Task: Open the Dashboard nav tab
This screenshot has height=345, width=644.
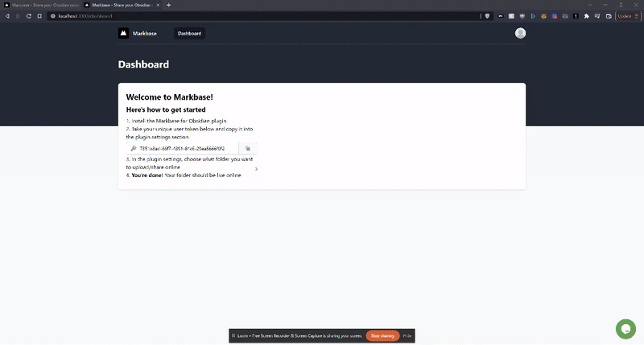Action: click(189, 33)
